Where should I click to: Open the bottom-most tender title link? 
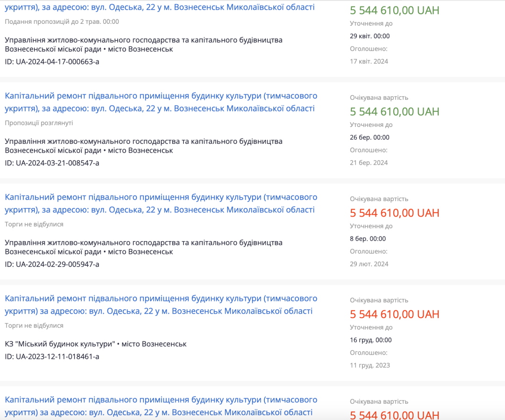161,406
